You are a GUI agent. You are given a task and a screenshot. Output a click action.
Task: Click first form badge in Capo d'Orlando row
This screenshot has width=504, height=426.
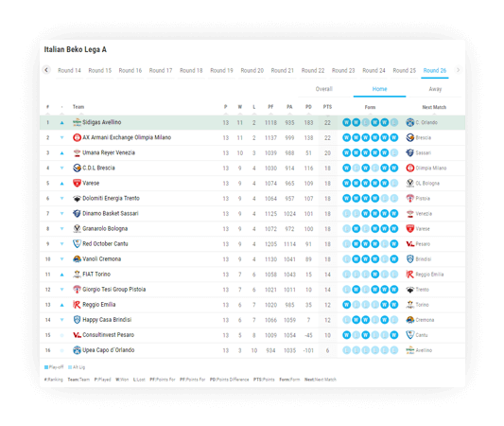pos(346,350)
